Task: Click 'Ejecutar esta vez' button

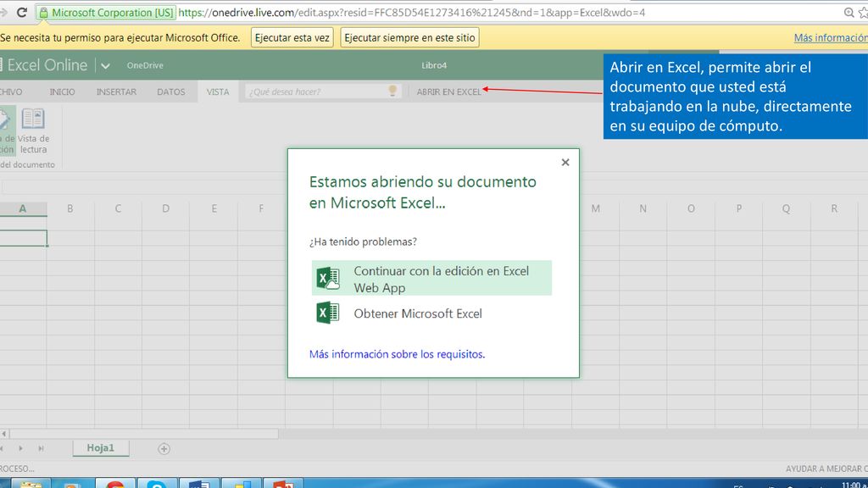Action: [292, 37]
